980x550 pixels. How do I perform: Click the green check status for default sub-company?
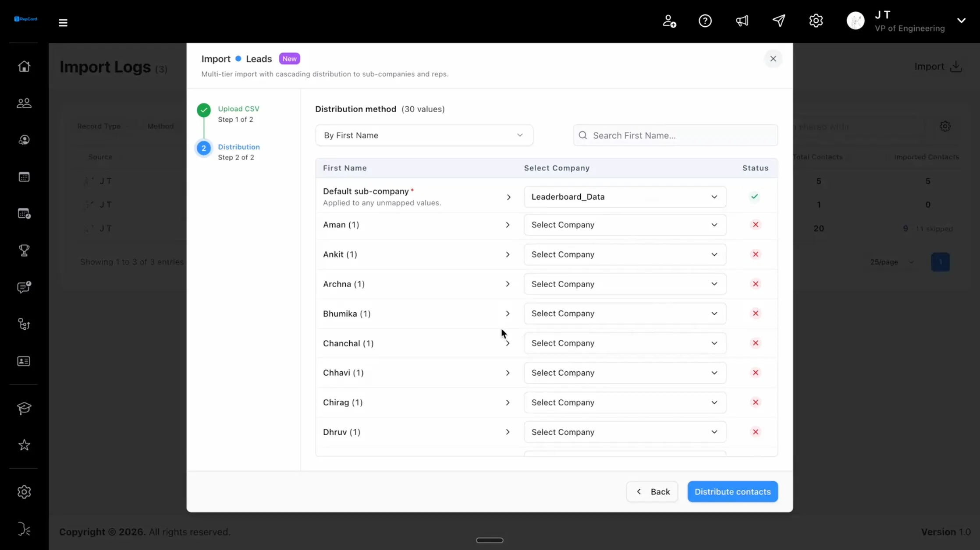pyautogui.click(x=754, y=197)
